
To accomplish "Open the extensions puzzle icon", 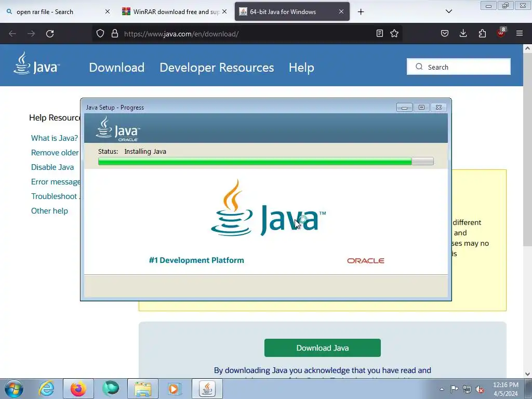I will [482, 33].
